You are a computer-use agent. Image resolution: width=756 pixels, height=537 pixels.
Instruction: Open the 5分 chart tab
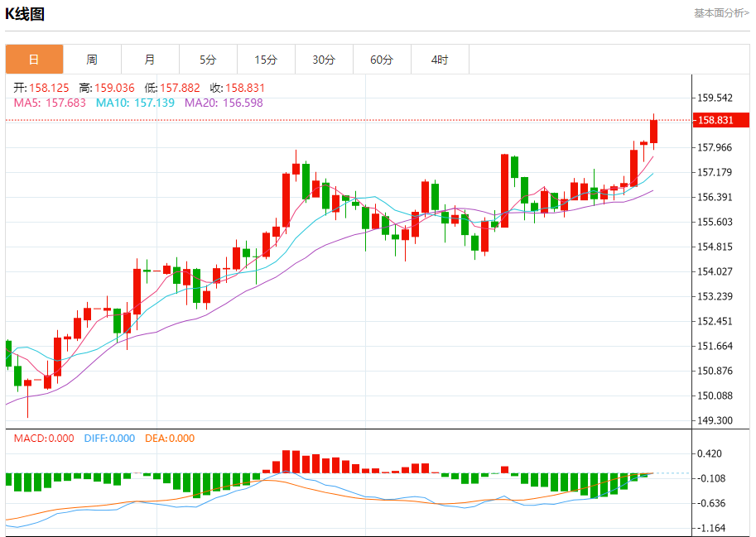[x=208, y=60]
